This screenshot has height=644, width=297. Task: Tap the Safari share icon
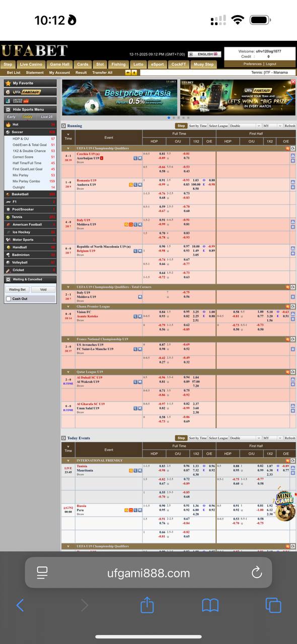tap(147, 605)
